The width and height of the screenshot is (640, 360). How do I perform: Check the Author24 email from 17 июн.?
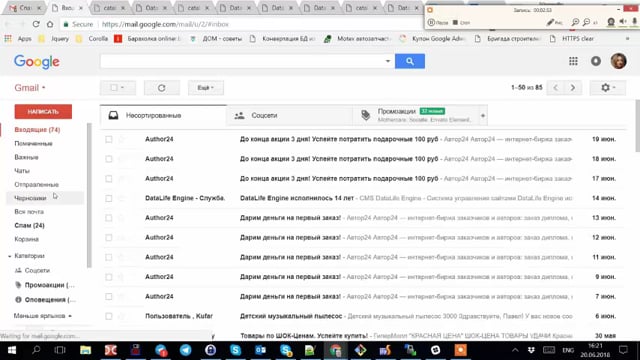pyautogui.click(x=109, y=178)
